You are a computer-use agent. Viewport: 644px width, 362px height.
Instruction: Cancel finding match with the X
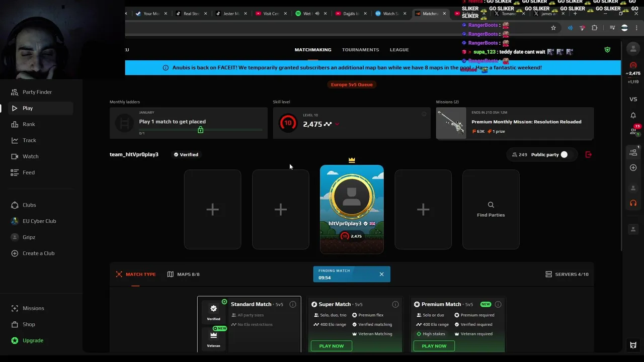pos(381,274)
